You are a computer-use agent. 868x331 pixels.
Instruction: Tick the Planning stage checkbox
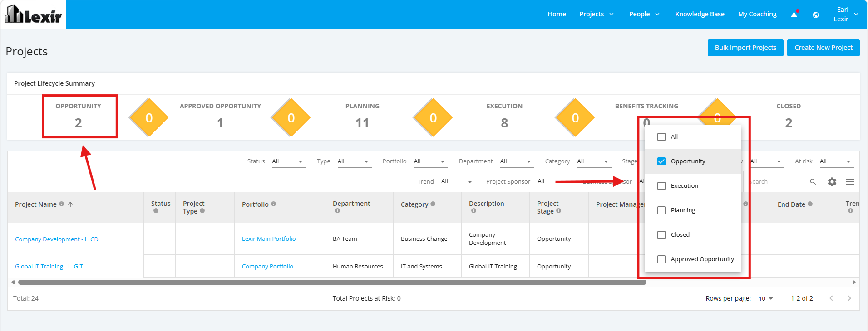[661, 210]
